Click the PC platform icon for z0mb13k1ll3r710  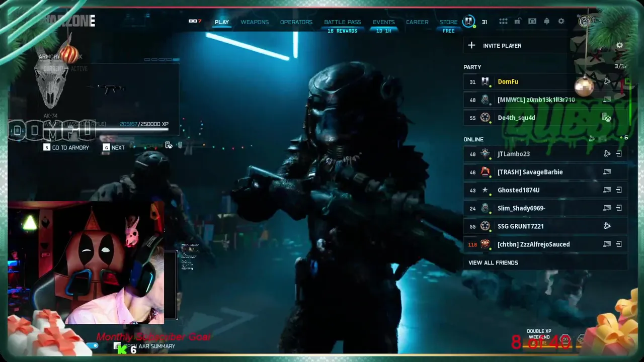[607, 100]
